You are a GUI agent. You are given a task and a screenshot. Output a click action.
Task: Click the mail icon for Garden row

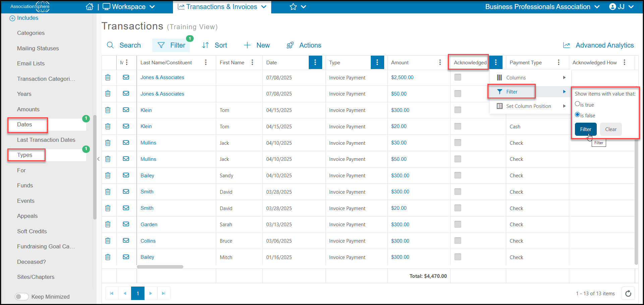click(126, 224)
